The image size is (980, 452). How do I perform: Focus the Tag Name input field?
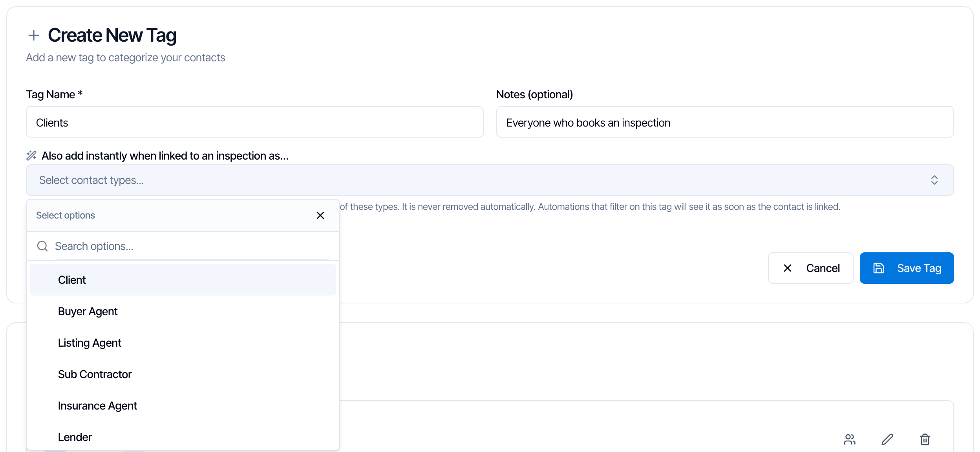[x=255, y=122]
